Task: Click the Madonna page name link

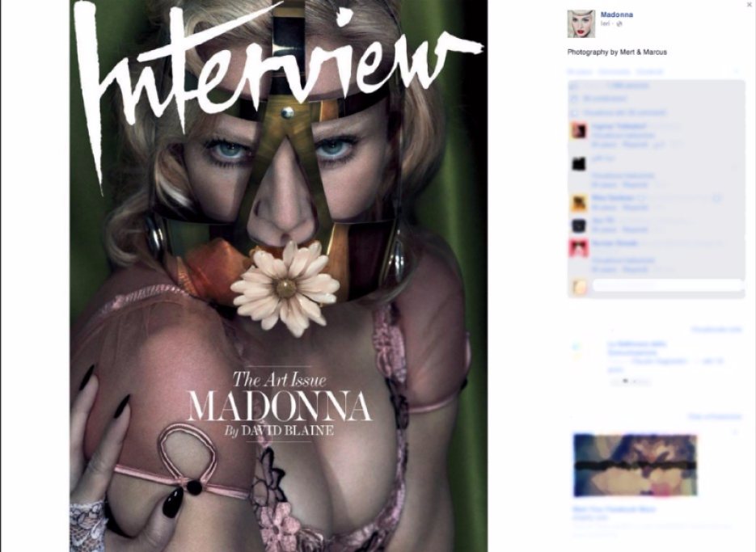Action: tap(617, 15)
